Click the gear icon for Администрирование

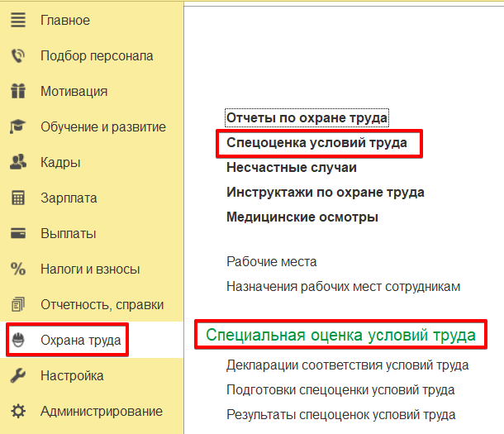18,411
